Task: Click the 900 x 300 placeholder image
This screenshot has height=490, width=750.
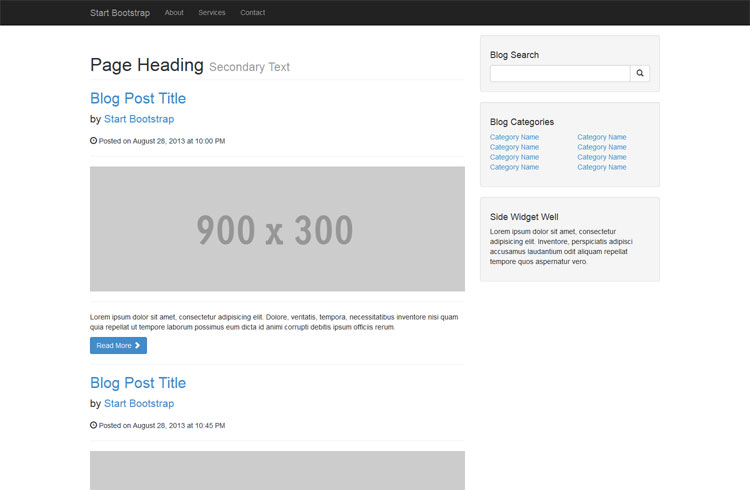Action: pos(277,229)
